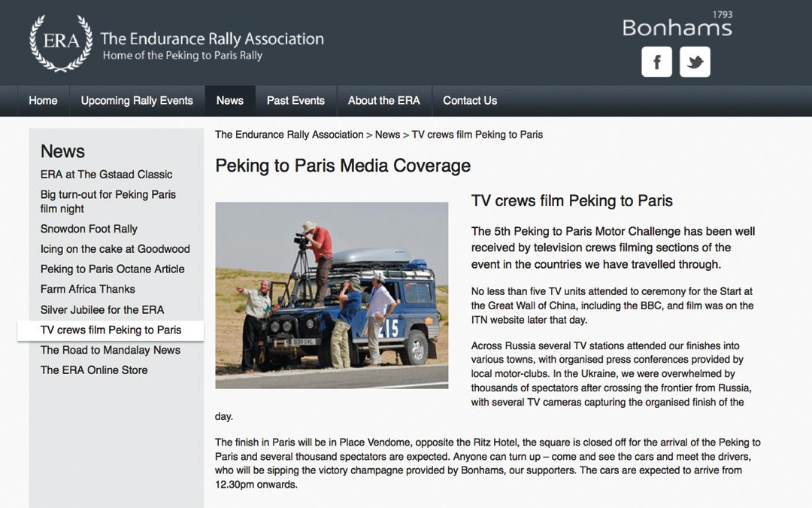Open the Contact Us menu item
This screenshot has height=508, width=812.
[470, 101]
